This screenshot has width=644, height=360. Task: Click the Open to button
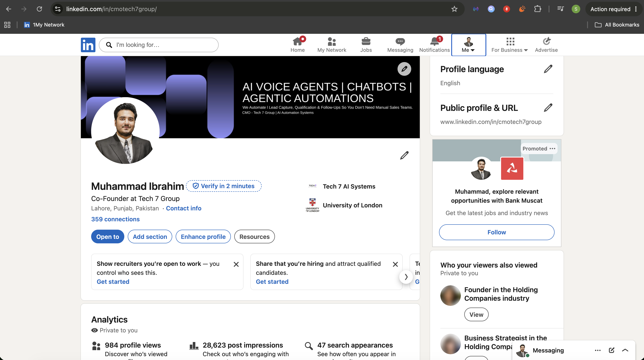click(107, 237)
